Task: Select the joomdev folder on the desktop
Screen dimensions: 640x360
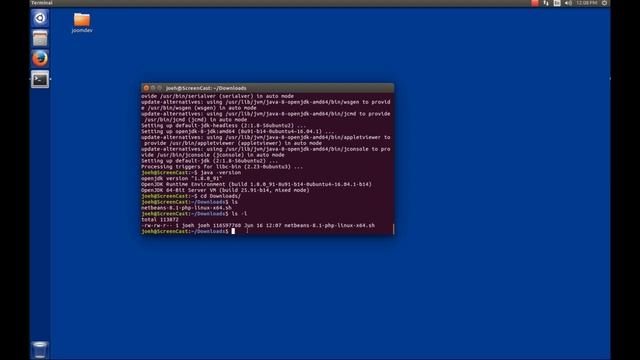Action: point(82,23)
